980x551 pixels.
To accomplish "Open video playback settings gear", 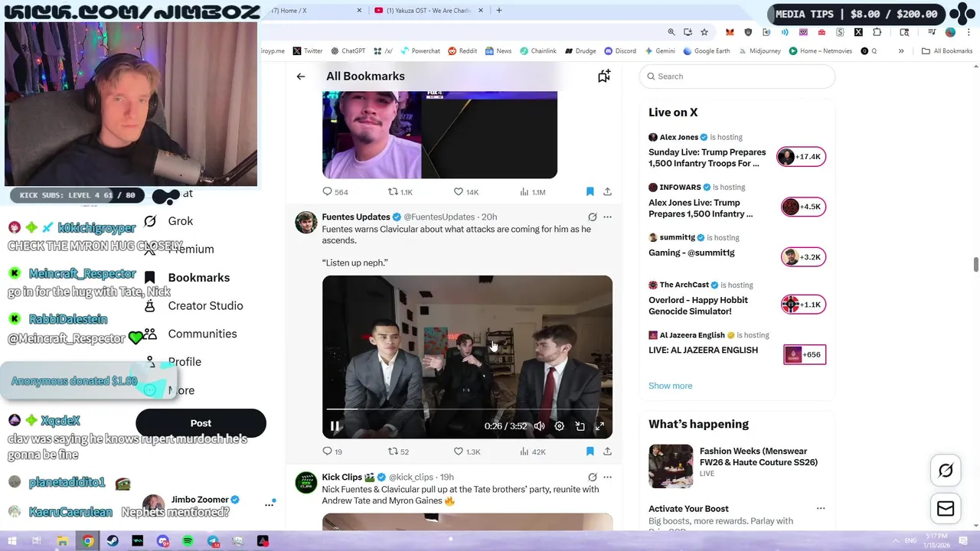I will pyautogui.click(x=560, y=426).
